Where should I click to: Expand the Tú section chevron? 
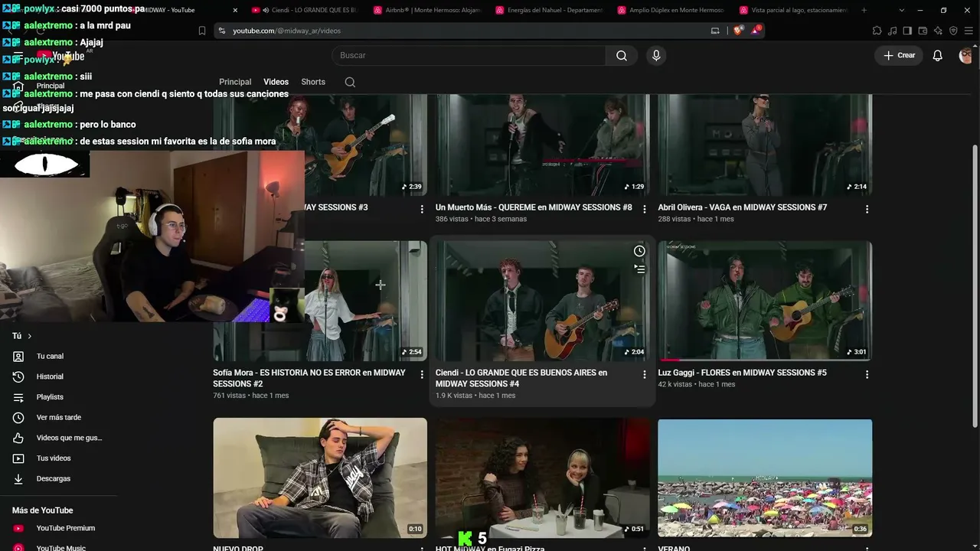pyautogui.click(x=30, y=336)
